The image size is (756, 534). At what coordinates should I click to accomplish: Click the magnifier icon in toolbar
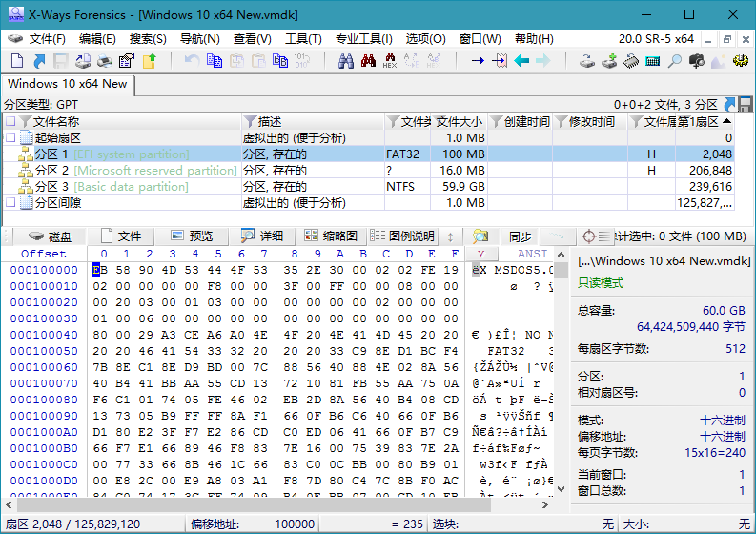pos(674,61)
